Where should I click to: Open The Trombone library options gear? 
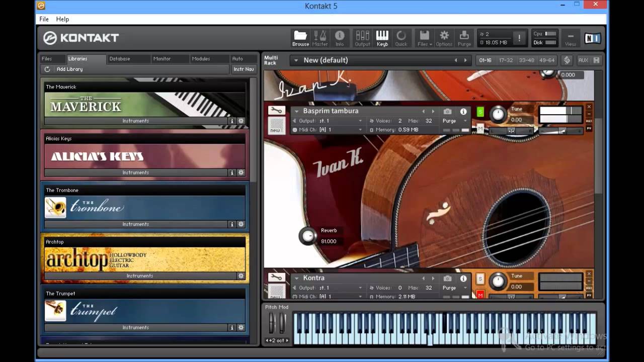click(241, 224)
